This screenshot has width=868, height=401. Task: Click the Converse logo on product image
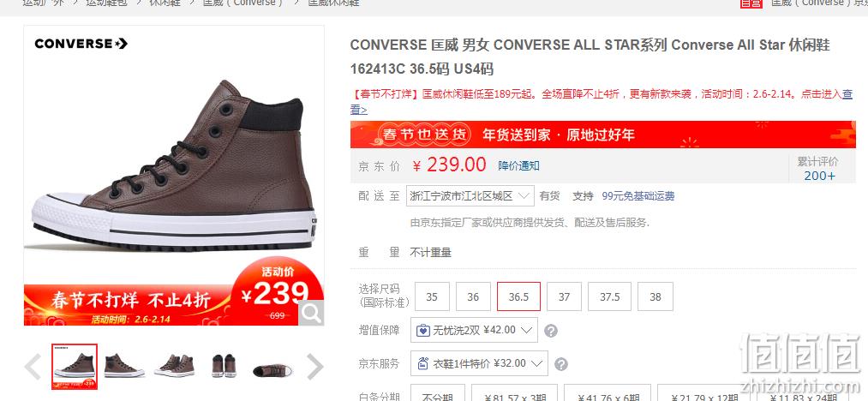81,43
